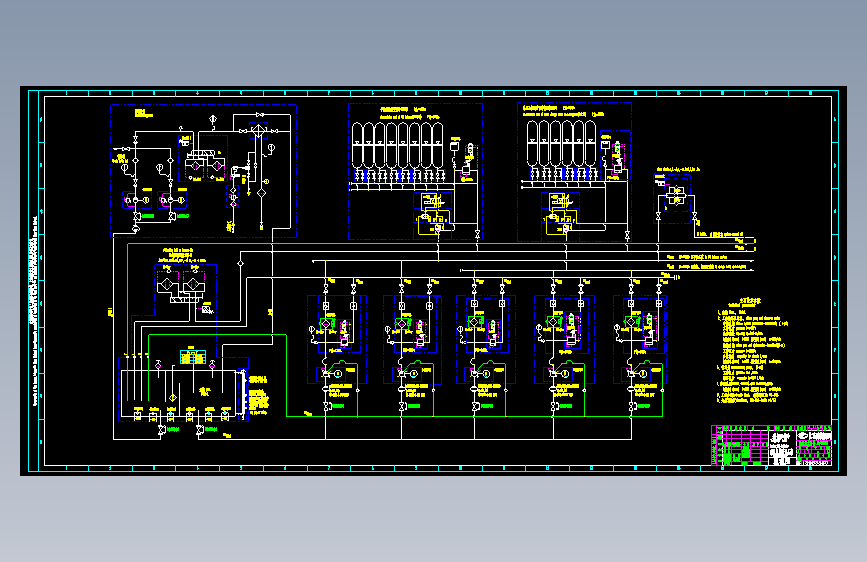Click the motor circle in the fourth pump station
Screen dimensions: 867x562
566,374
